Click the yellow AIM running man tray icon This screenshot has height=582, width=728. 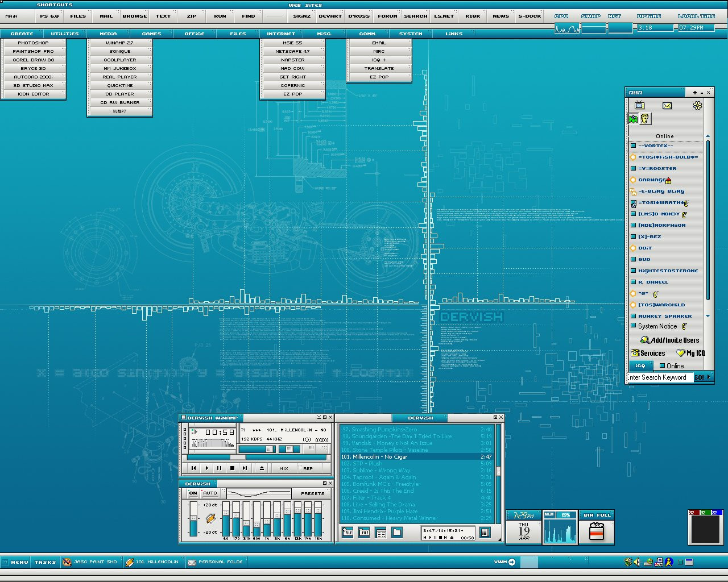[x=669, y=562]
